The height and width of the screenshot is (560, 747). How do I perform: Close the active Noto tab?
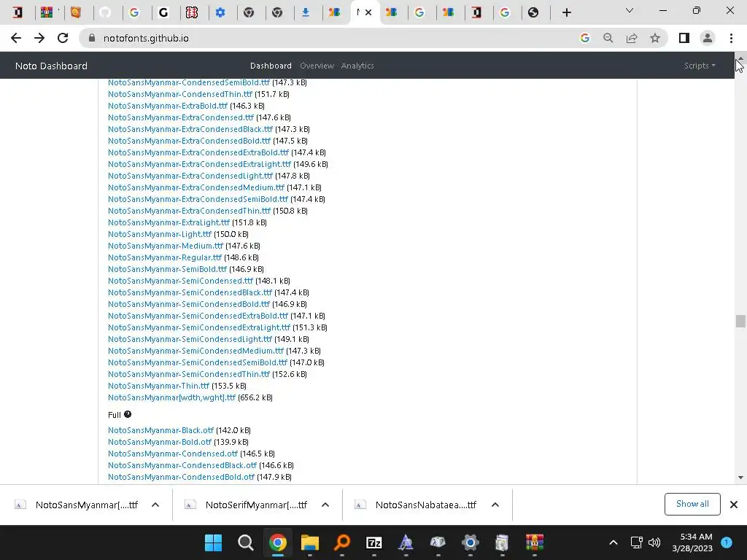click(368, 12)
